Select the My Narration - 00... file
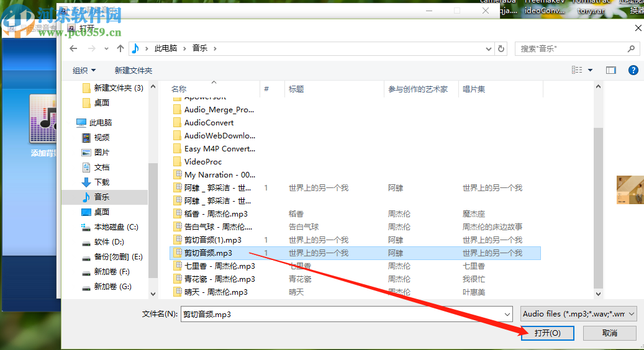The image size is (644, 350). point(214,175)
